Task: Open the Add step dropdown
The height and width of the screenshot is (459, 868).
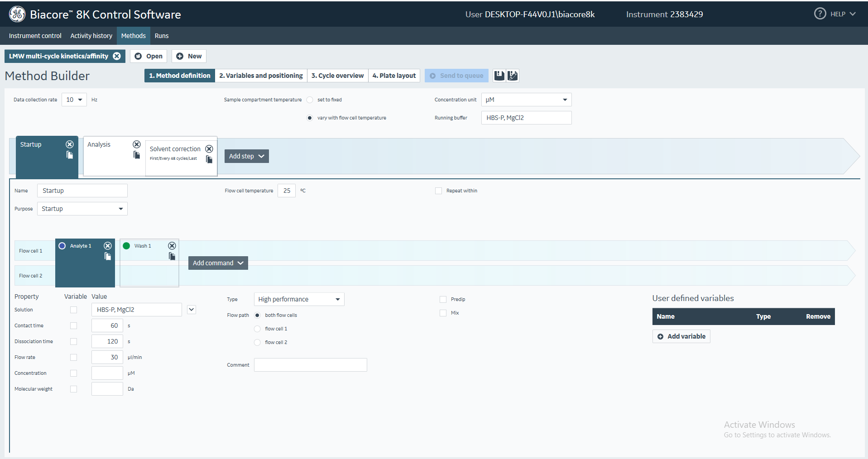Action: tap(246, 156)
